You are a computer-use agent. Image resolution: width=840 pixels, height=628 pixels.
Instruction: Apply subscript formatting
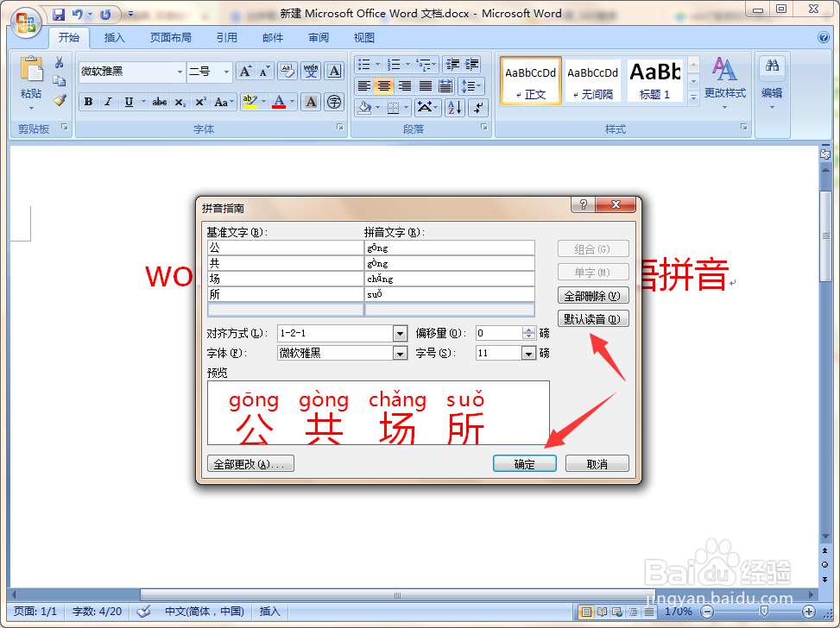180,102
